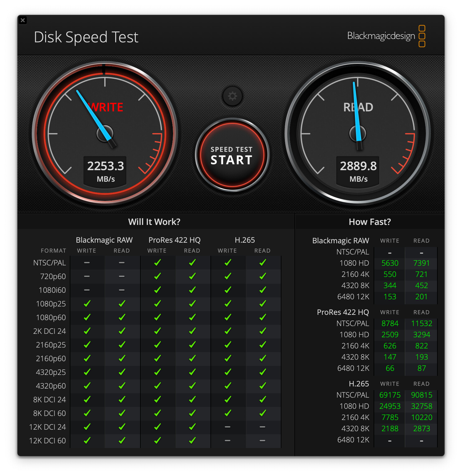
Task: Click Blackmagic RAW read checkmark for 8K DCI 24
Action: tap(122, 399)
